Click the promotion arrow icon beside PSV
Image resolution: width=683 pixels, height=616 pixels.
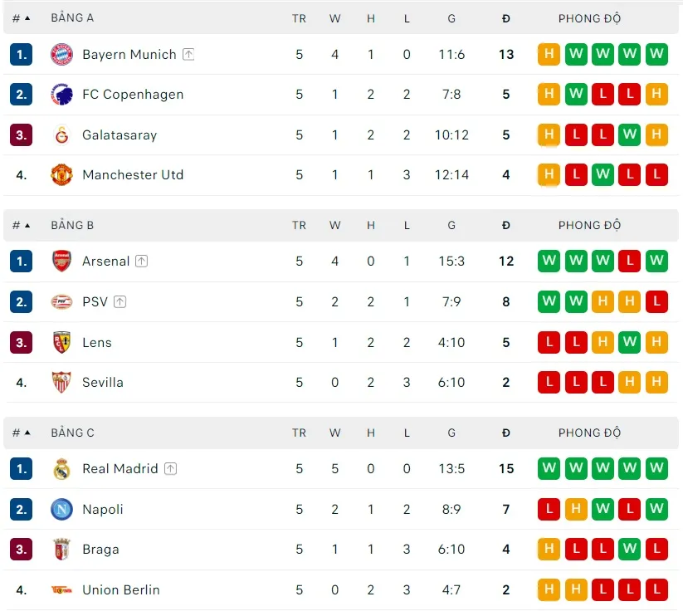(x=120, y=302)
